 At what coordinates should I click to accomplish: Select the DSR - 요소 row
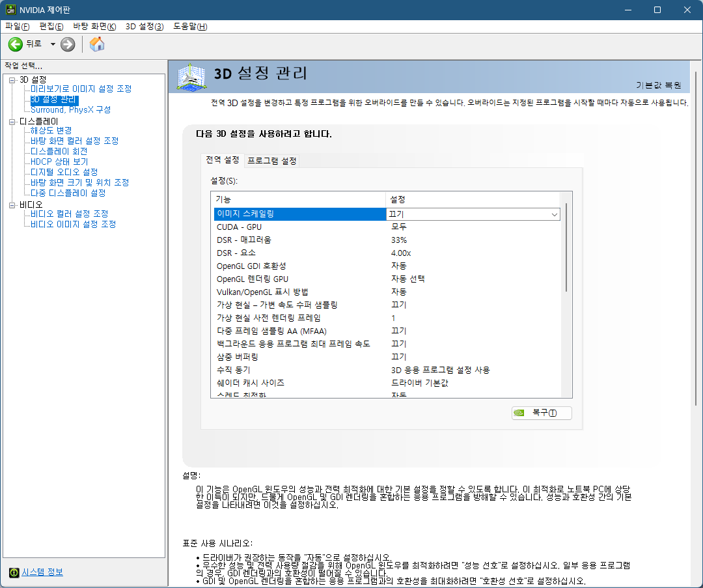387,253
